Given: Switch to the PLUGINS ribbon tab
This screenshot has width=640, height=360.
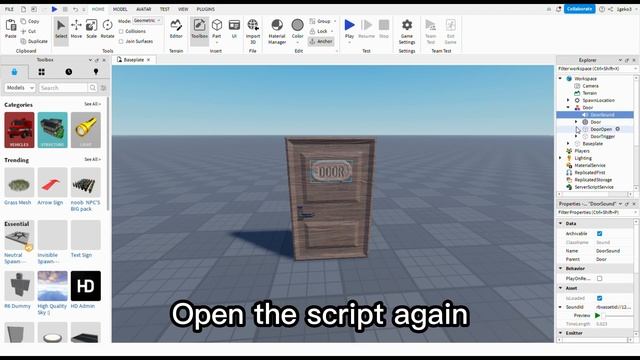Looking at the screenshot, I should click(206, 9).
